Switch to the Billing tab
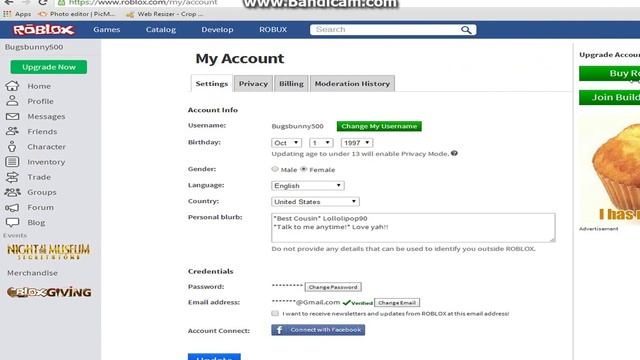Image resolution: width=640 pixels, height=360 pixels. (x=291, y=83)
